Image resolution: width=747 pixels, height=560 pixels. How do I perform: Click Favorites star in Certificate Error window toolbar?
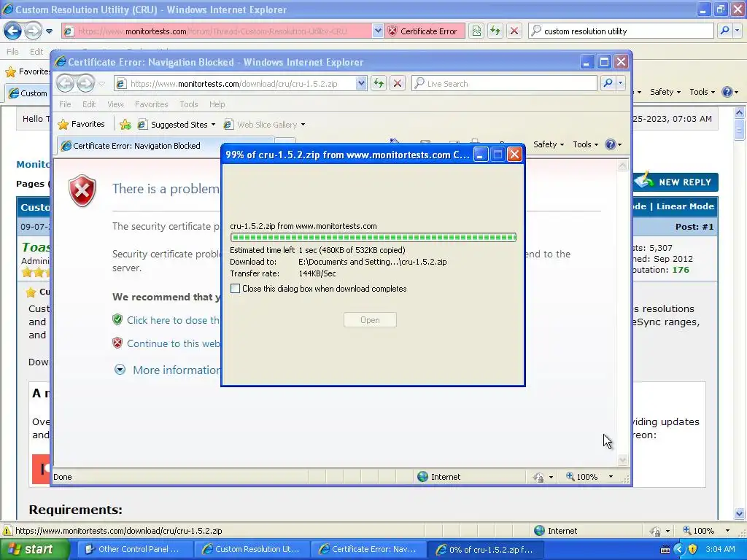[x=63, y=125]
